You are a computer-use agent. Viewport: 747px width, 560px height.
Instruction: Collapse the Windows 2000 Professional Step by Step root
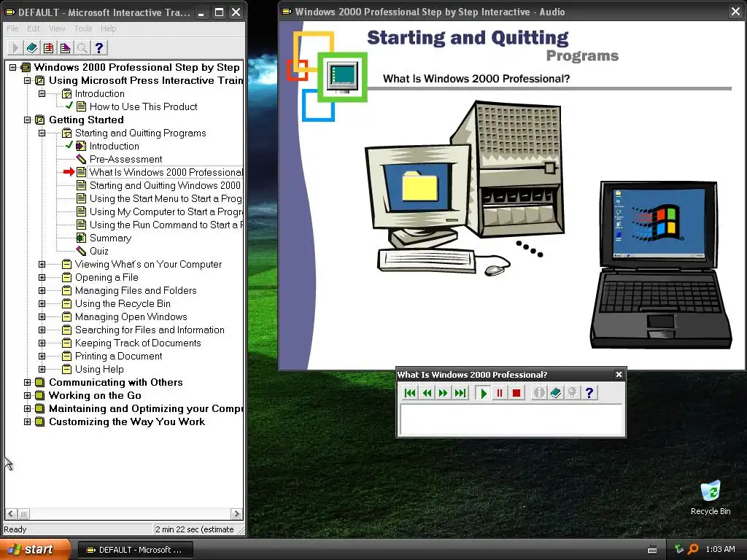tap(13, 67)
